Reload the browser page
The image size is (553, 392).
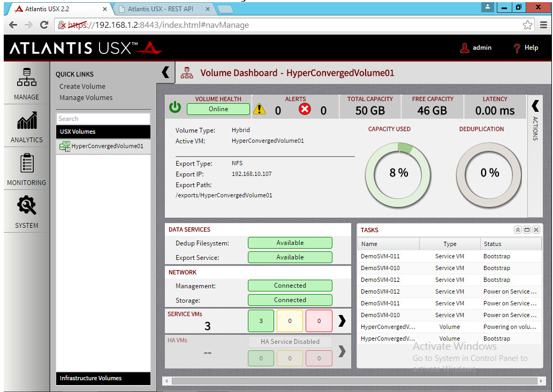44,25
